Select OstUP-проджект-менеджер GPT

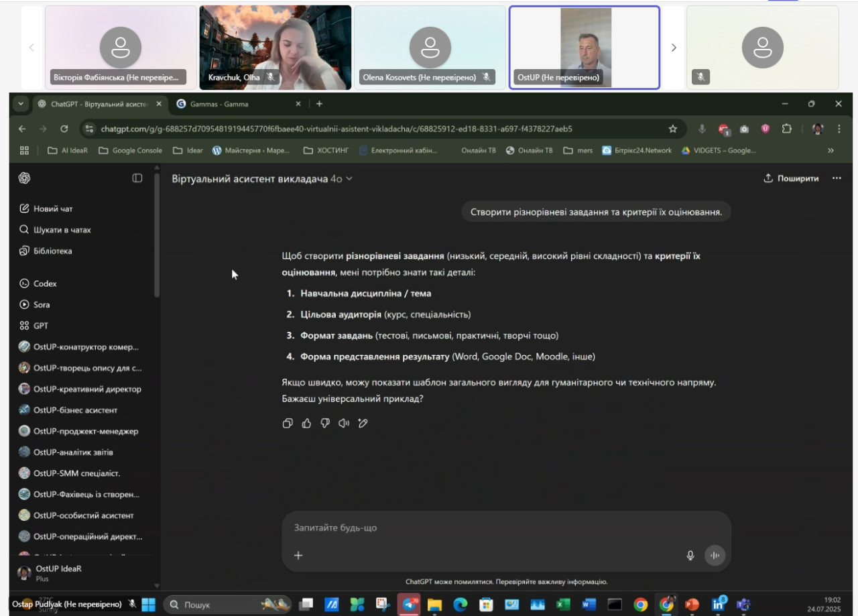[78, 431]
